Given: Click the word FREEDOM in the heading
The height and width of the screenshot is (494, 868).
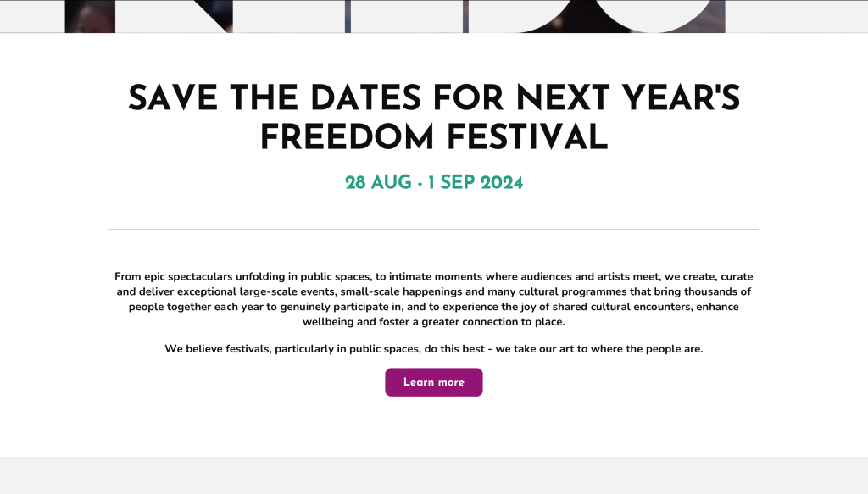Looking at the screenshot, I should coord(350,137).
